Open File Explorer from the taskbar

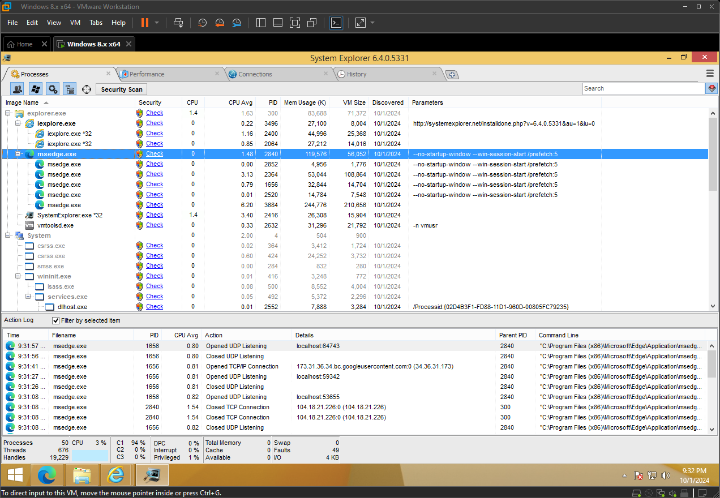[x=82, y=475]
